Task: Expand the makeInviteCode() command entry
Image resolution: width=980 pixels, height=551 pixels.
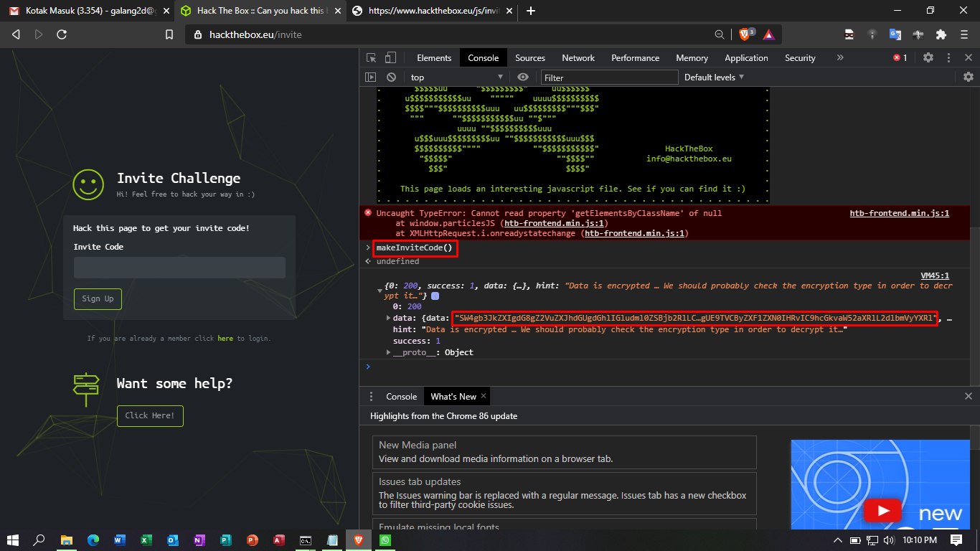Action: [368, 248]
